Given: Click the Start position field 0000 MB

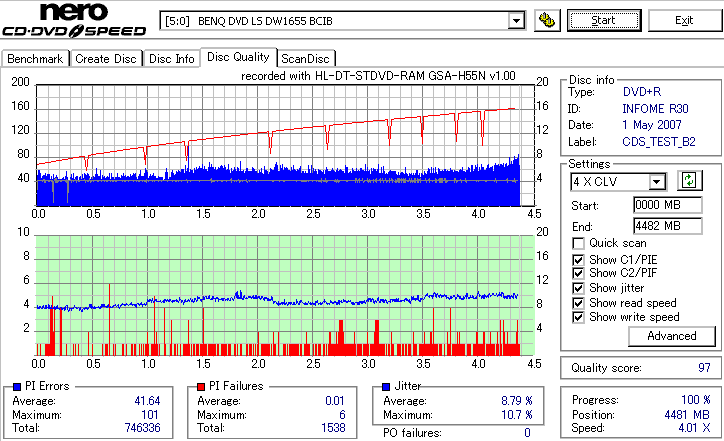Looking at the screenshot, I should pyautogui.click(x=668, y=205).
